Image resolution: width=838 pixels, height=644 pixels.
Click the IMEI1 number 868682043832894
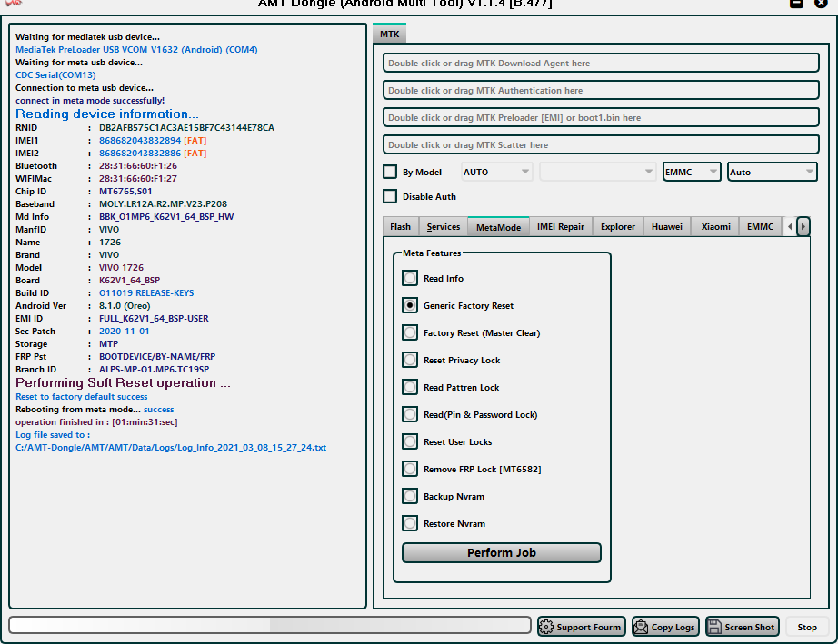point(140,141)
